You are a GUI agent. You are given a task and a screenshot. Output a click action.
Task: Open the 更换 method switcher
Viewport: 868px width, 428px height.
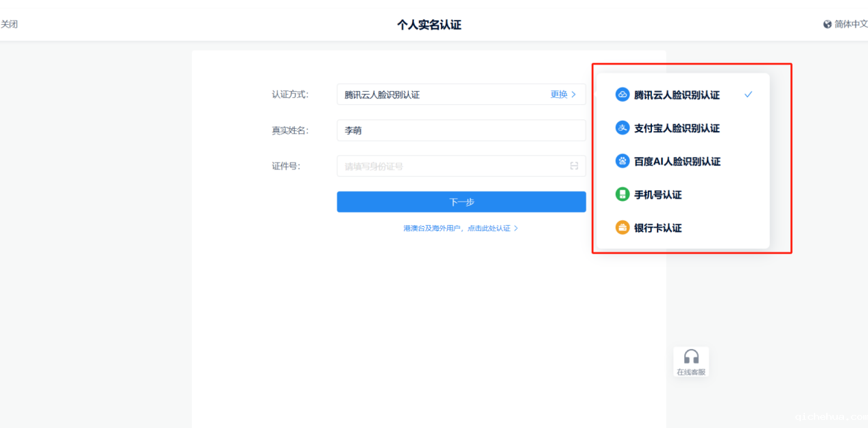tap(563, 95)
